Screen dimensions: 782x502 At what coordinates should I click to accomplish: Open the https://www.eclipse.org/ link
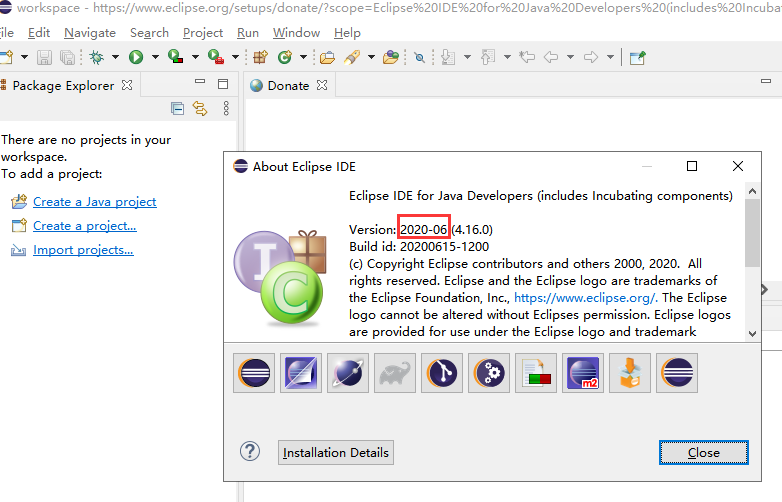586,298
